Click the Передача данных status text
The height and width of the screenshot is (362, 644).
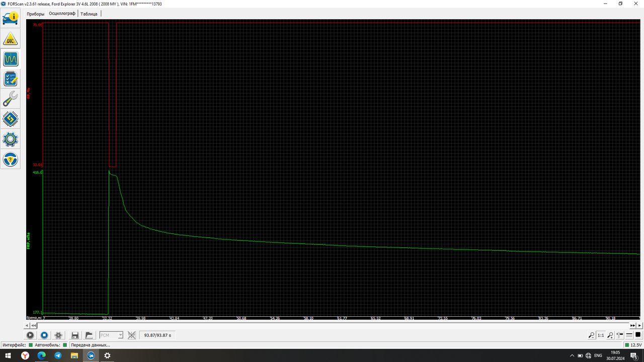tap(91, 345)
